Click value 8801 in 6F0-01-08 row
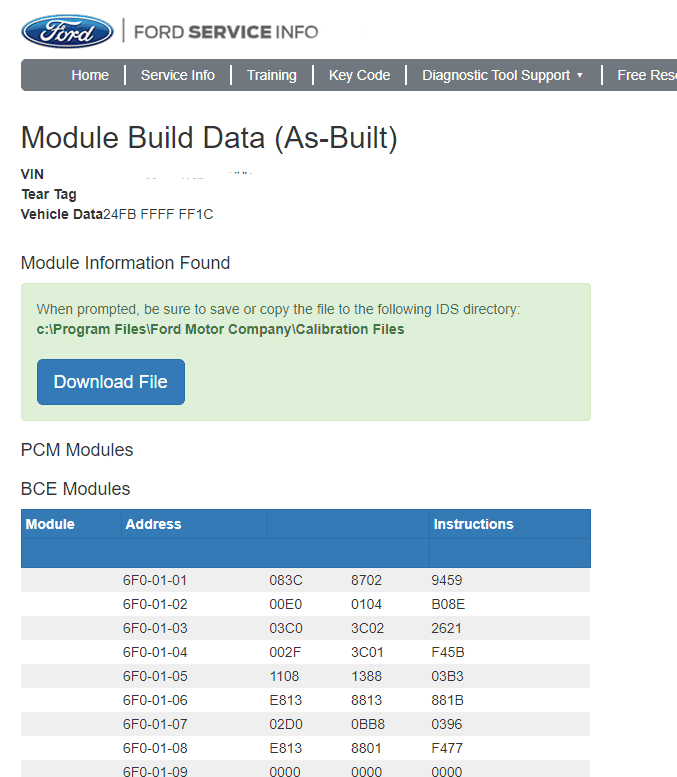The height and width of the screenshot is (777, 677). (366, 748)
